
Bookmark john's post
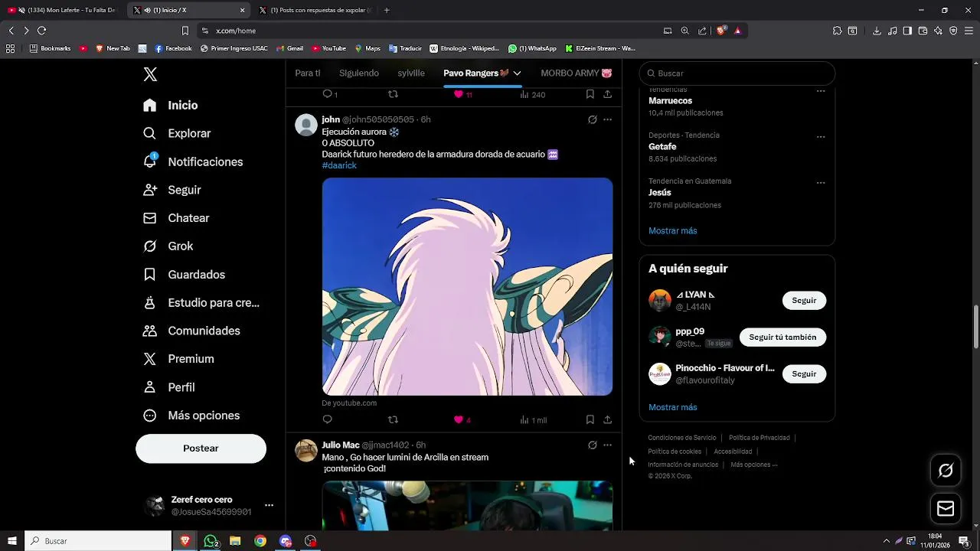click(x=590, y=419)
